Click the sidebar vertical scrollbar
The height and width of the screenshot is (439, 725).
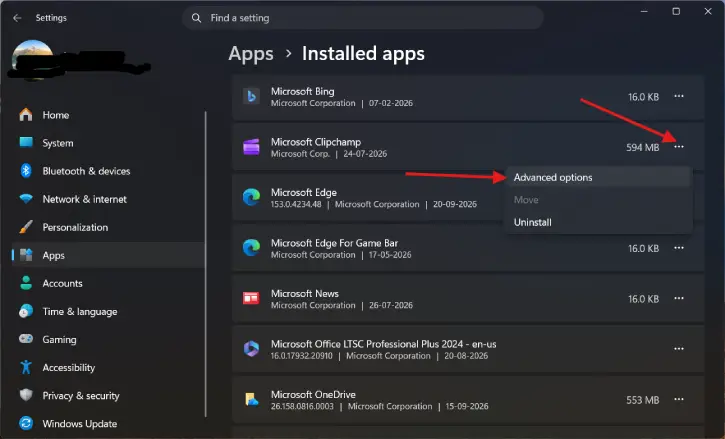pos(206,264)
